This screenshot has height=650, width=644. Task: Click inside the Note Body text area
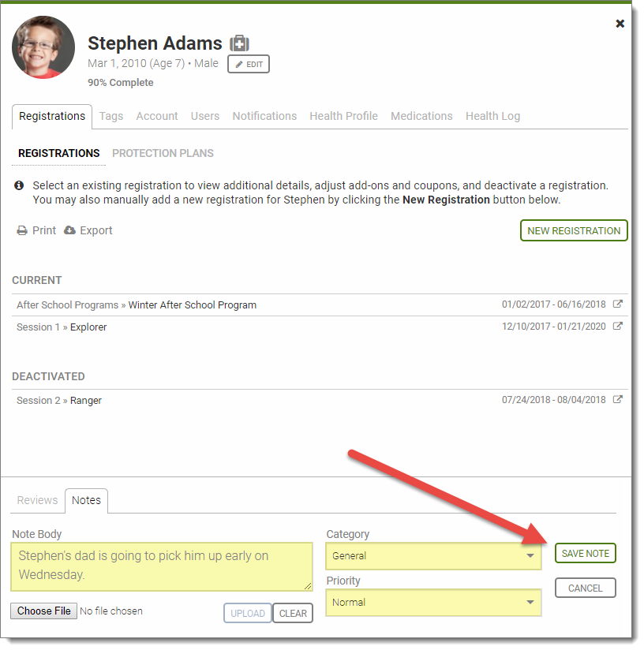[x=161, y=566]
